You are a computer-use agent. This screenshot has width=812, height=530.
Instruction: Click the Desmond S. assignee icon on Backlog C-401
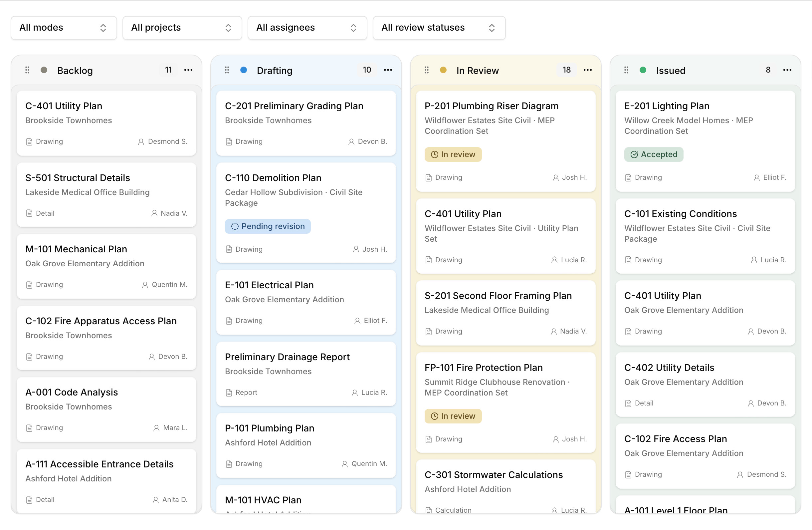pyautogui.click(x=141, y=141)
